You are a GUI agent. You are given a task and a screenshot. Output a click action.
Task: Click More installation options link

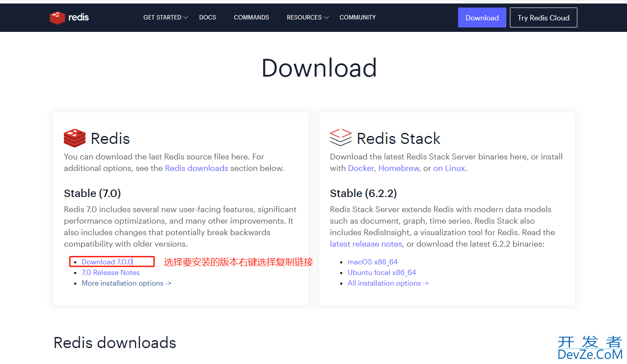[x=126, y=283]
